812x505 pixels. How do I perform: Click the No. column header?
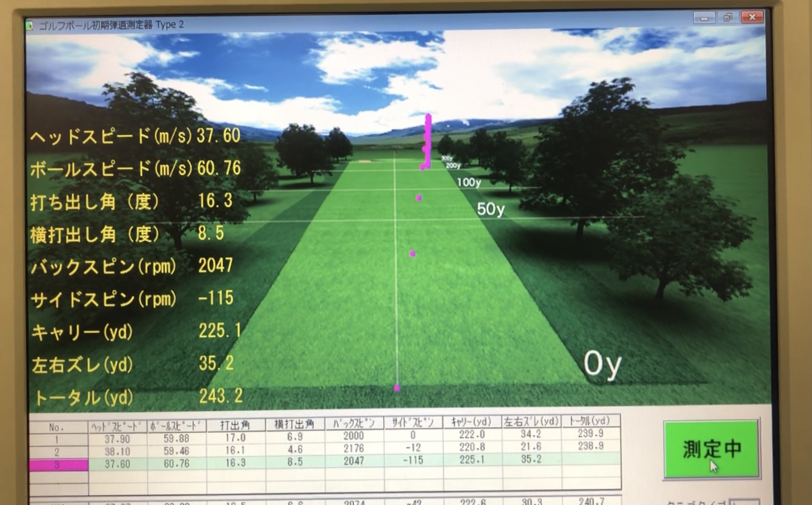point(58,427)
